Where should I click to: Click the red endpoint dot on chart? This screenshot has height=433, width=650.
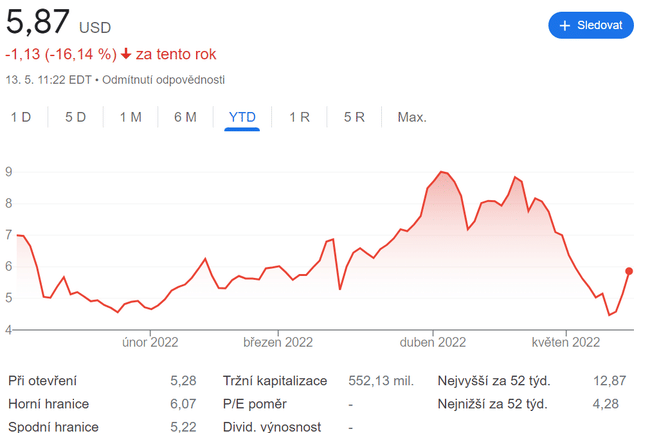pos(629,271)
